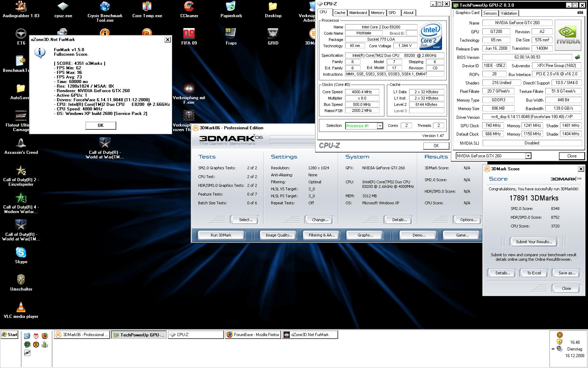Click the yellow security shield tray icon
This screenshot has width=588, height=368.
point(559,342)
